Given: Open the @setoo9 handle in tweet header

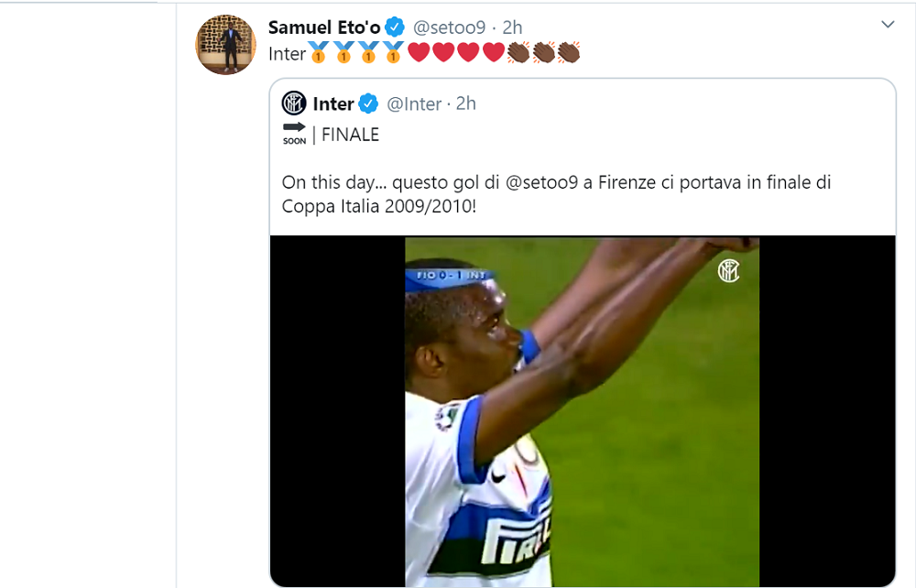Looking at the screenshot, I should (449, 27).
